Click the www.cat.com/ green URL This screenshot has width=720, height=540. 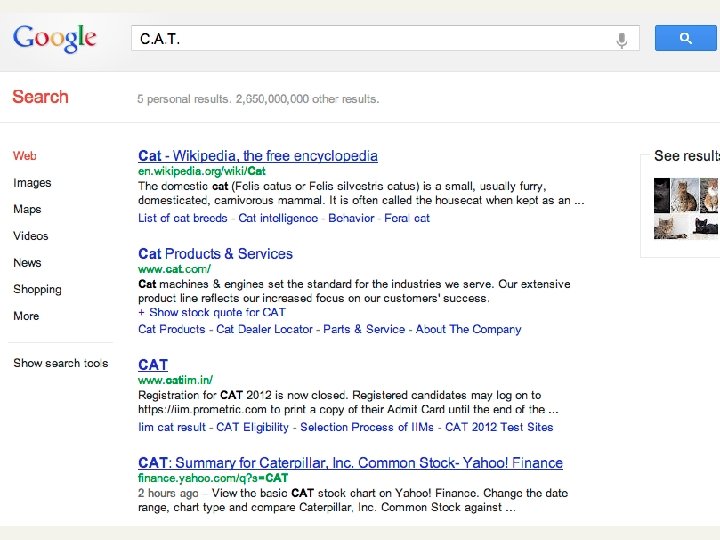(x=174, y=269)
